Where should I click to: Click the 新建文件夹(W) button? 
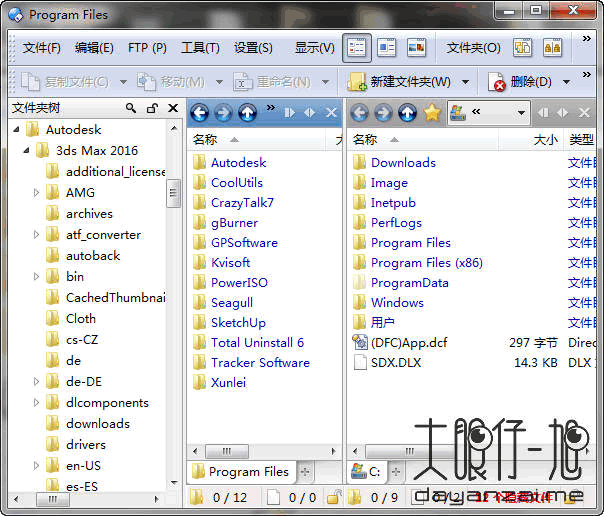(399, 82)
